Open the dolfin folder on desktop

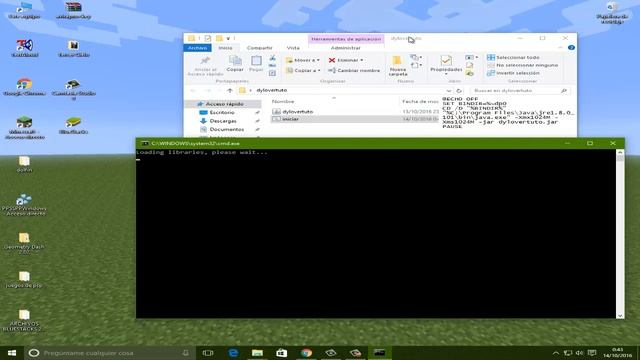tap(24, 164)
